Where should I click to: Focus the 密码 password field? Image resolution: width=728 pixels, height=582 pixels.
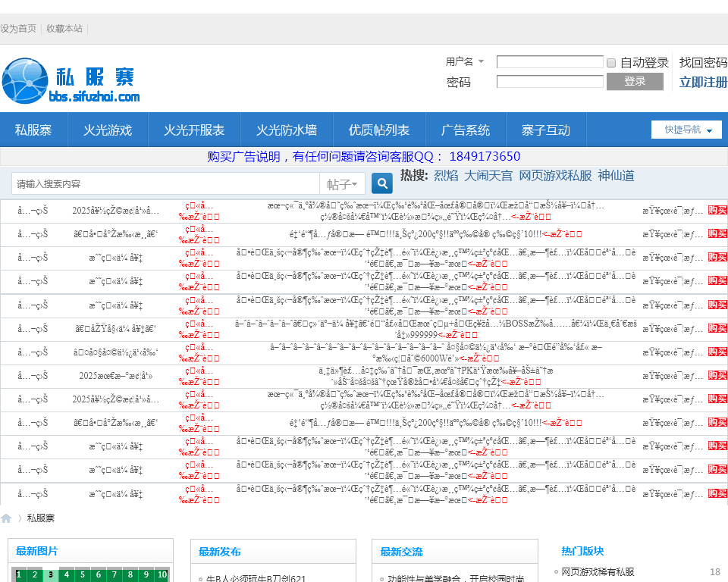550,82
